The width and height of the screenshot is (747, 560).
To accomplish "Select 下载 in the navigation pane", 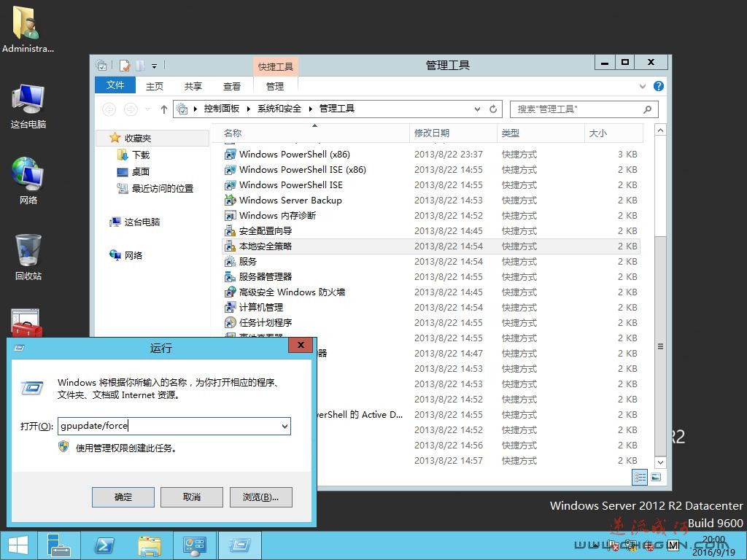I will (133, 155).
